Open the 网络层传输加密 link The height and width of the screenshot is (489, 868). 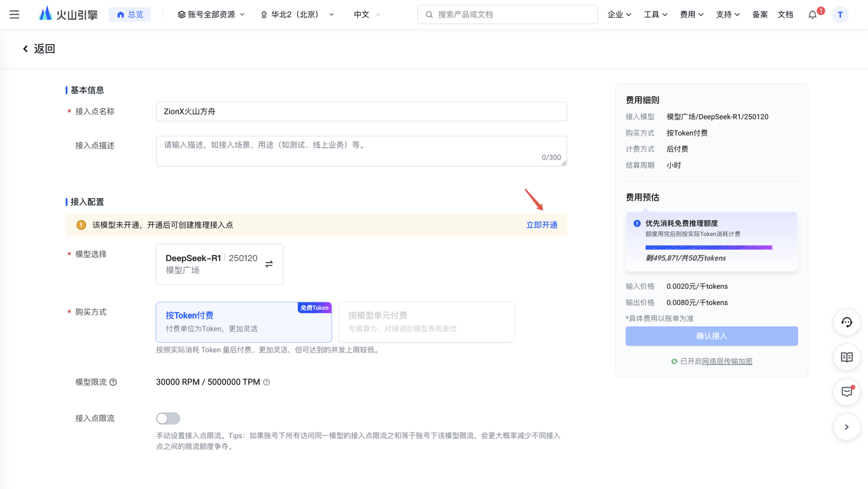click(x=727, y=361)
